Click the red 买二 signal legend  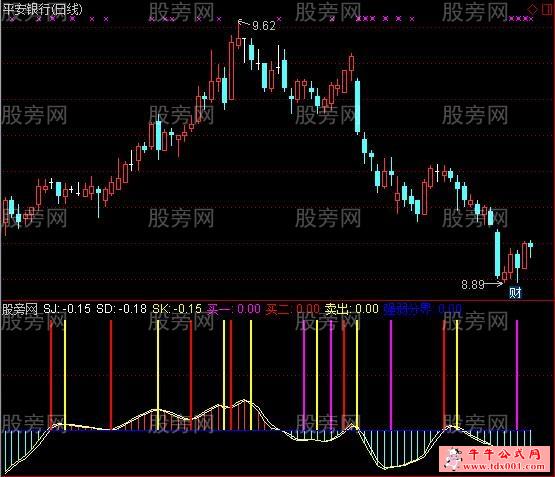click(293, 309)
